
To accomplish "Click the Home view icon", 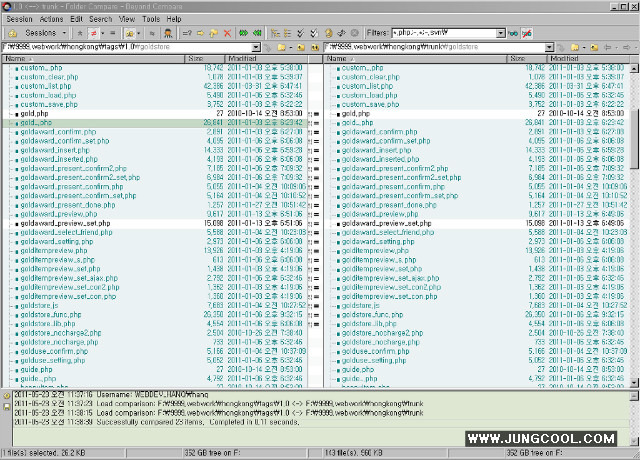I will [x=13, y=33].
